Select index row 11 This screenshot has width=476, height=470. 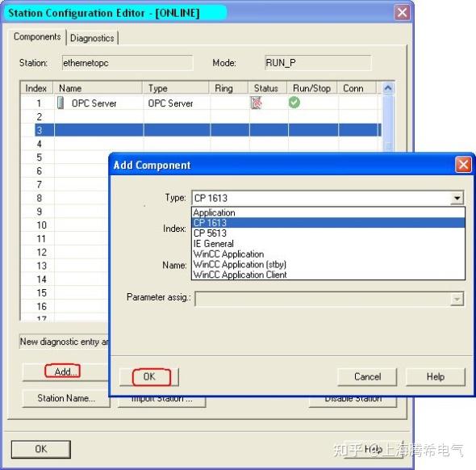tap(65, 239)
